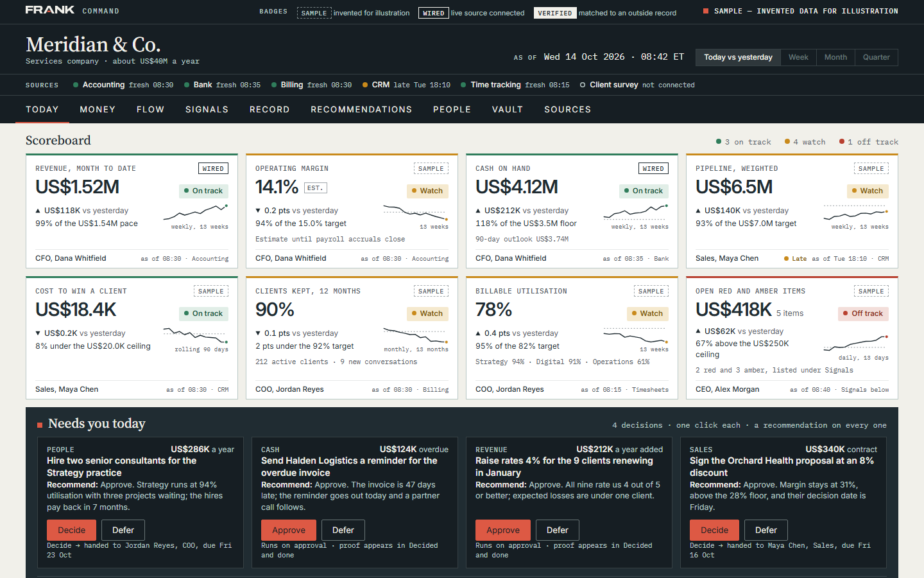Screen dimensions: 924x578
Task: Click the US$6.5M pipeline value
Action: pos(734,187)
